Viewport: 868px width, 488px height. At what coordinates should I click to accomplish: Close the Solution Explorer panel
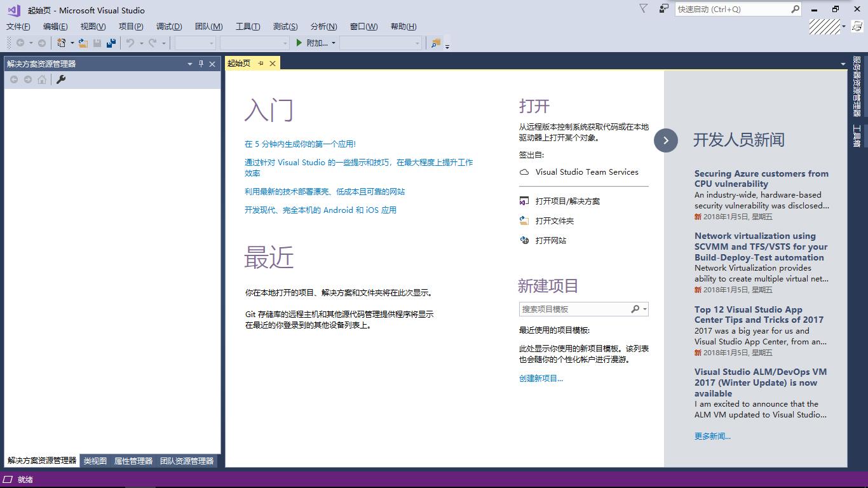point(212,64)
